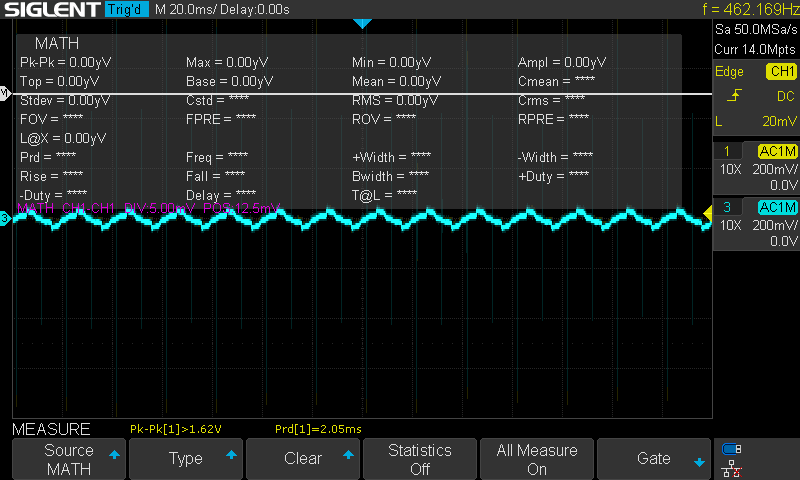800x480 pixels.
Task: Click the frequency counter f = 462.169Hz
Action: [x=751, y=9]
